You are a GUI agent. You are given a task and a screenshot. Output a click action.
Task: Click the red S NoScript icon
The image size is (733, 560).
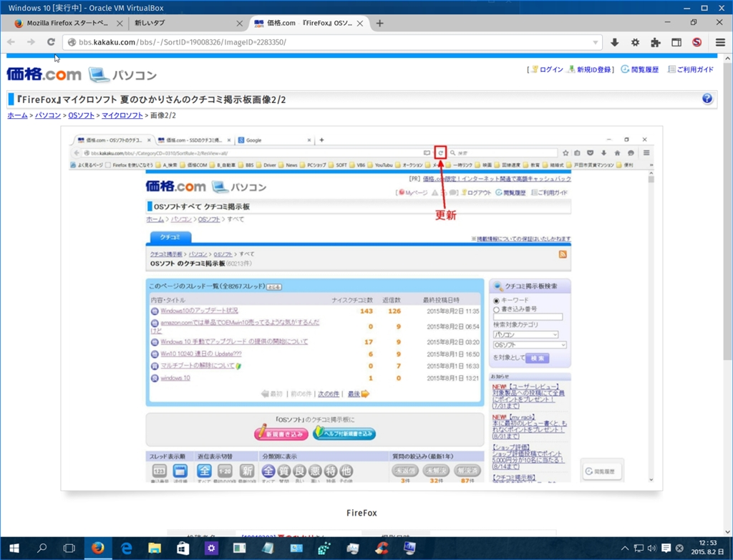coord(697,42)
